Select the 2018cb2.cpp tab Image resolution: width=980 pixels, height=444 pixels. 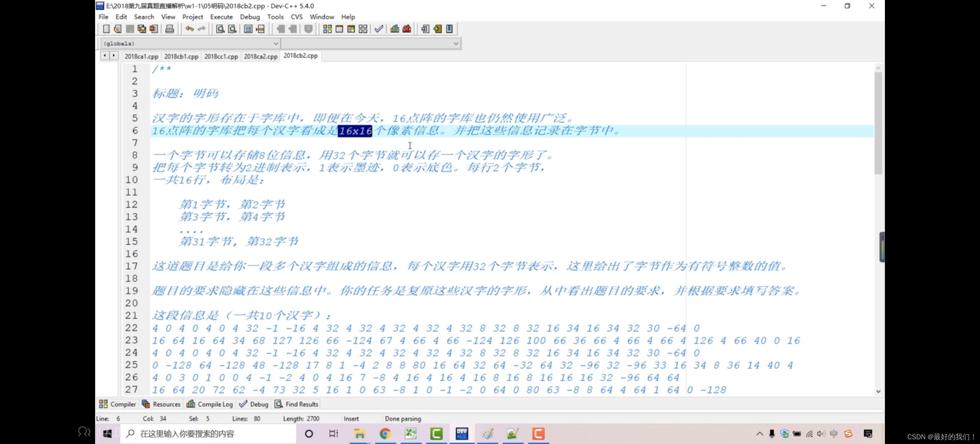pyautogui.click(x=301, y=55)
